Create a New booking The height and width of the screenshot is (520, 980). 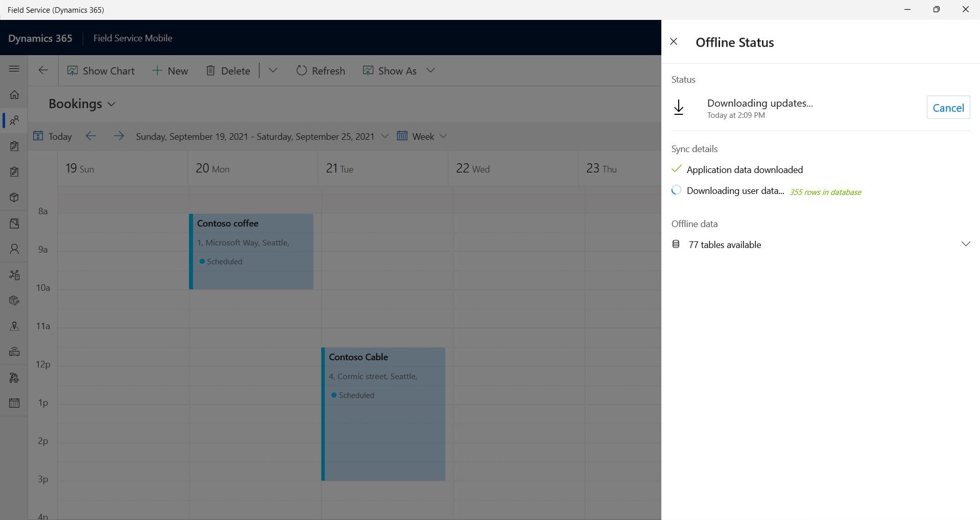coord(170,71)
